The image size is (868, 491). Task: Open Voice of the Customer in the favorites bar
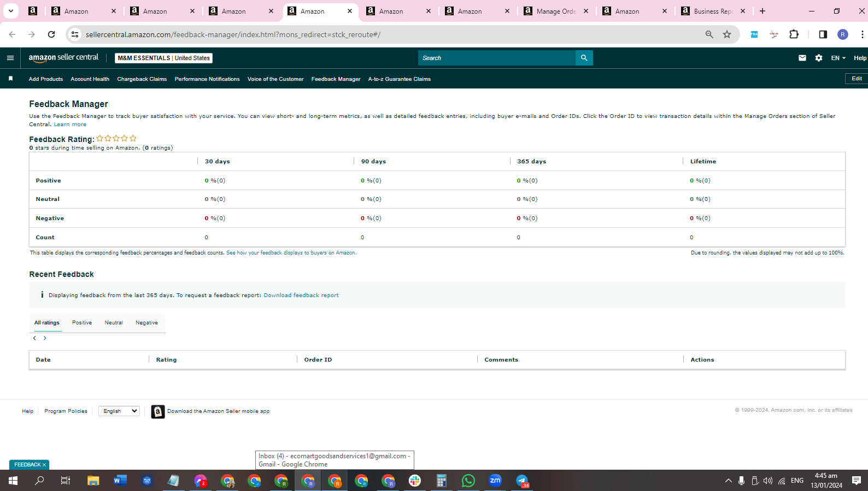click(275, 79)
